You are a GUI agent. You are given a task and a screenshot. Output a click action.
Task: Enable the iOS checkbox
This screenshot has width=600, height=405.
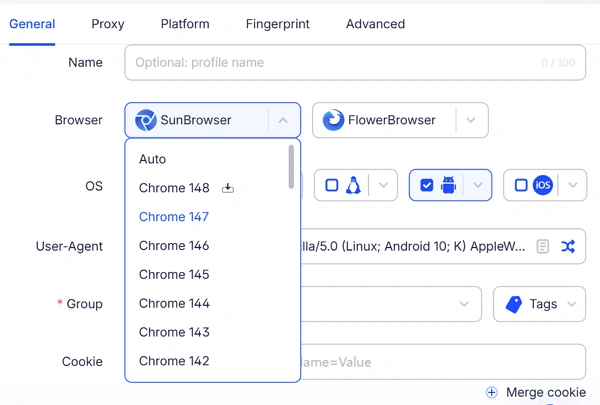[x=521, y=185]
